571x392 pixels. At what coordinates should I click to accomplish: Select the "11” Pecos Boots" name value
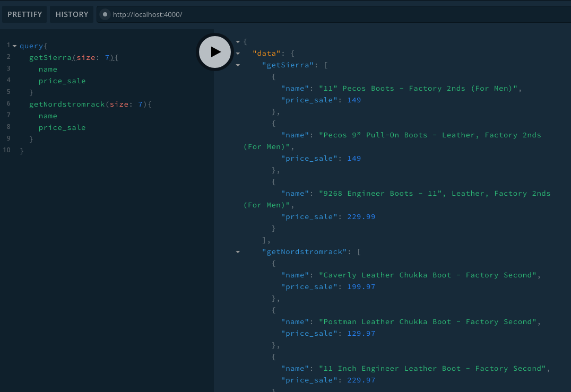(x=418, y=89)
